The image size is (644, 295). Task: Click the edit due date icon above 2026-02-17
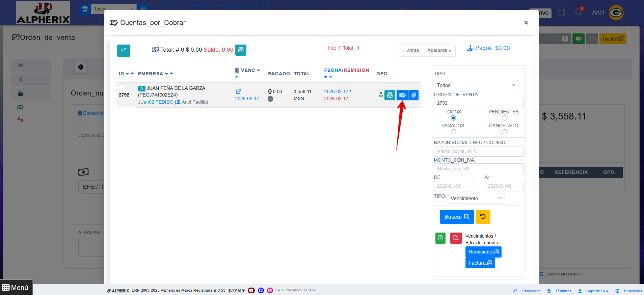[x=238, y=91]
